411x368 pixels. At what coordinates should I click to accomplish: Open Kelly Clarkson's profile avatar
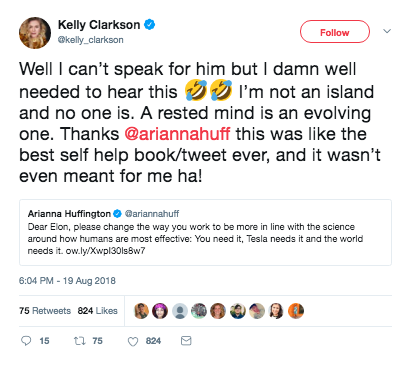click(35, 33)
